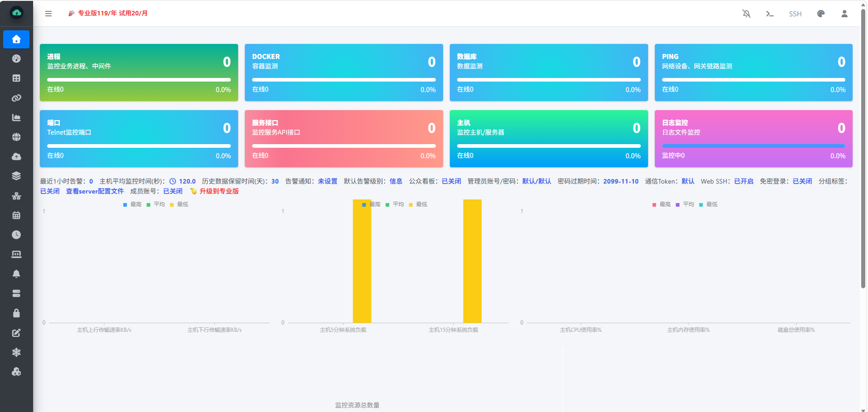868x412 pixels.
Task: Open the theme palette picker in the top bar
Action: tap(821, 14)
